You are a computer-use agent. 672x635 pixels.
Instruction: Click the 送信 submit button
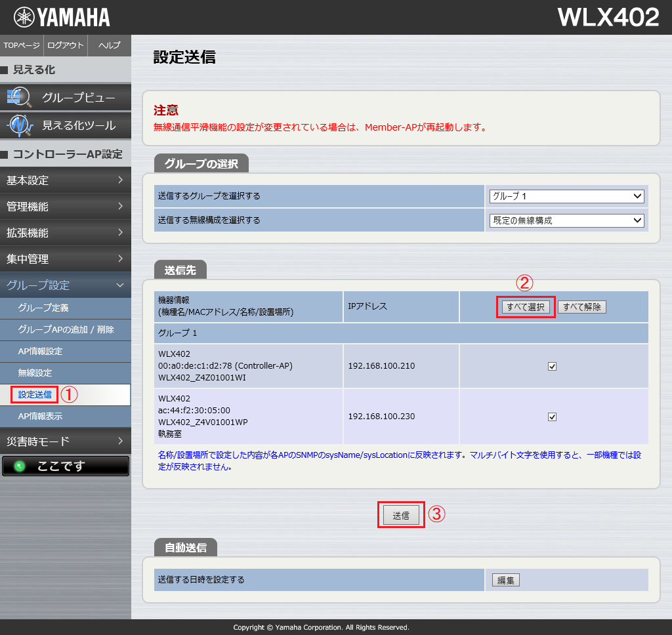click(401, 516)
